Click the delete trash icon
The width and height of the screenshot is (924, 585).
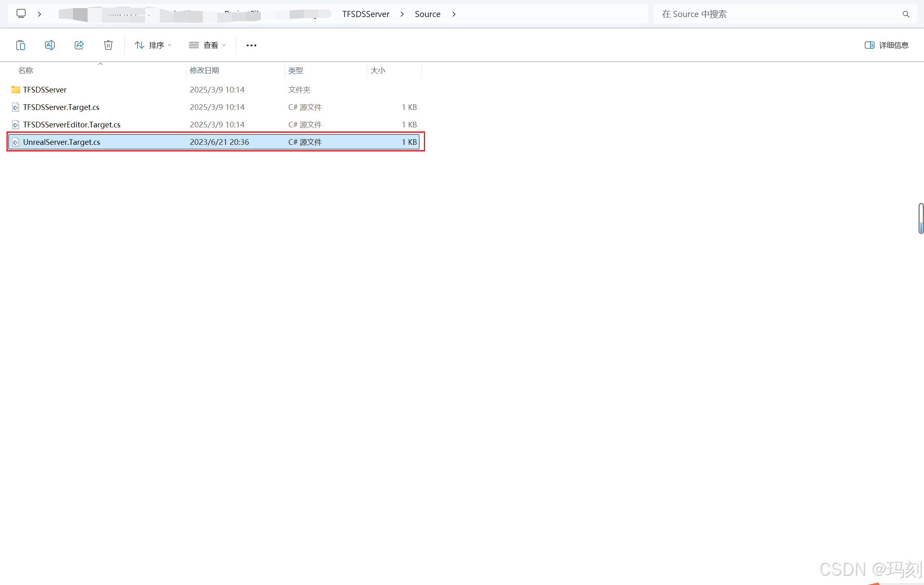click(108, 45)
